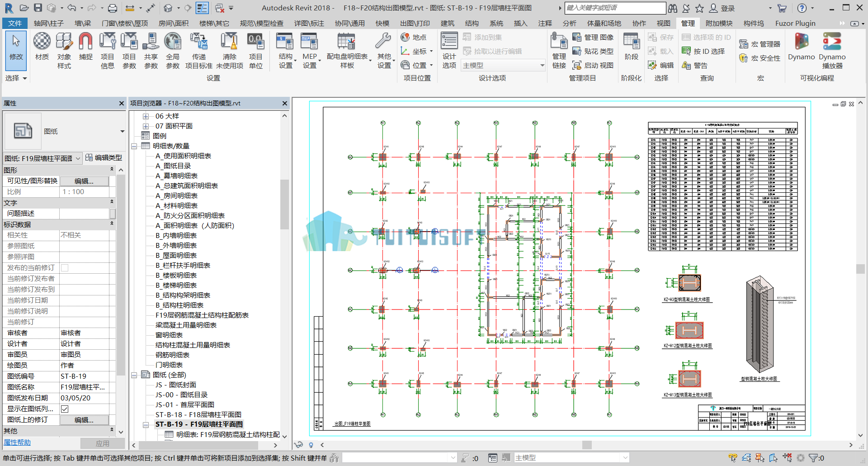Open the 图纸 type selector dropdown
This screenshot has height=466, width=868.
122,131
